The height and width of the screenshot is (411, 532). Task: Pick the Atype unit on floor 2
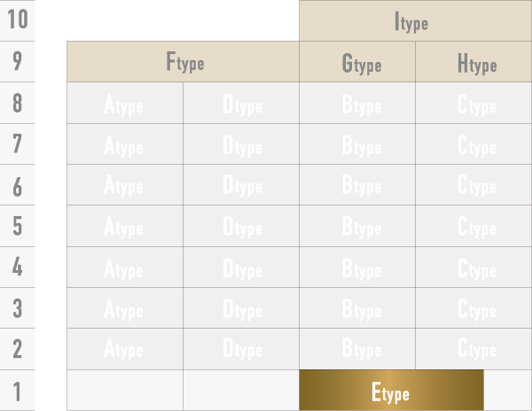(125, 349)
